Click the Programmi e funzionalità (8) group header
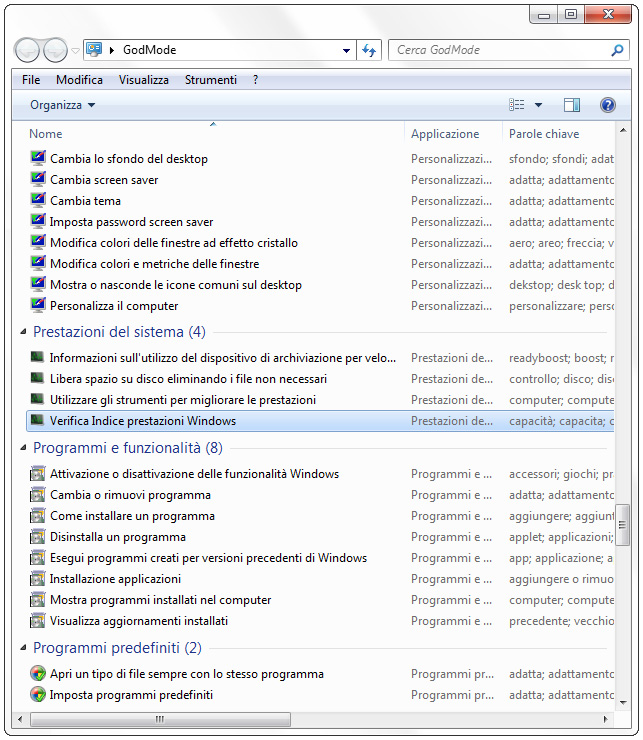Screen dimensions: 643x740 click(127, 447)
